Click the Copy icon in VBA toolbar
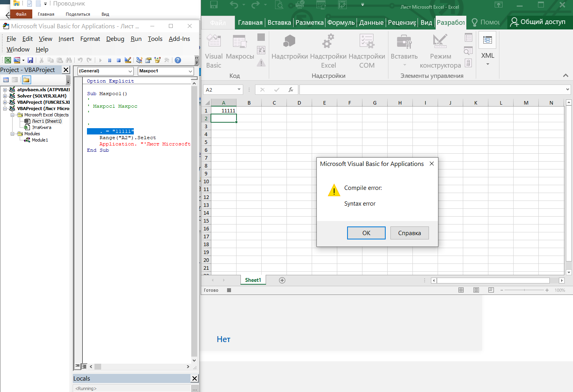This screenshot has height=392, width=573. [x=50, y=60]
